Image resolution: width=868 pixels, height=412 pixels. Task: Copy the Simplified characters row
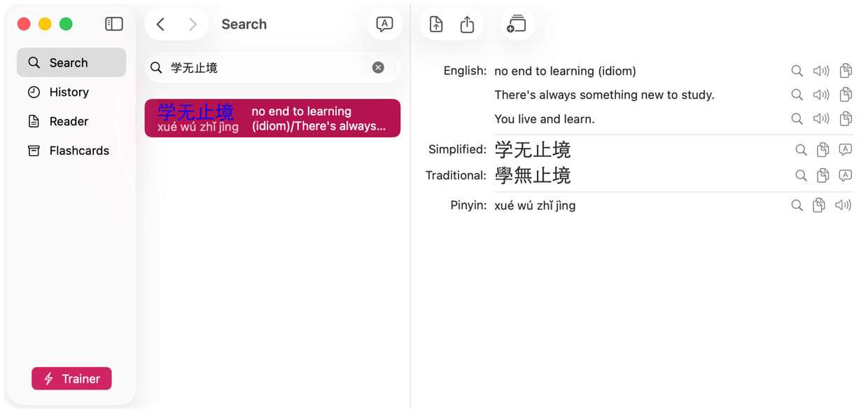click(x=823, y=149)
